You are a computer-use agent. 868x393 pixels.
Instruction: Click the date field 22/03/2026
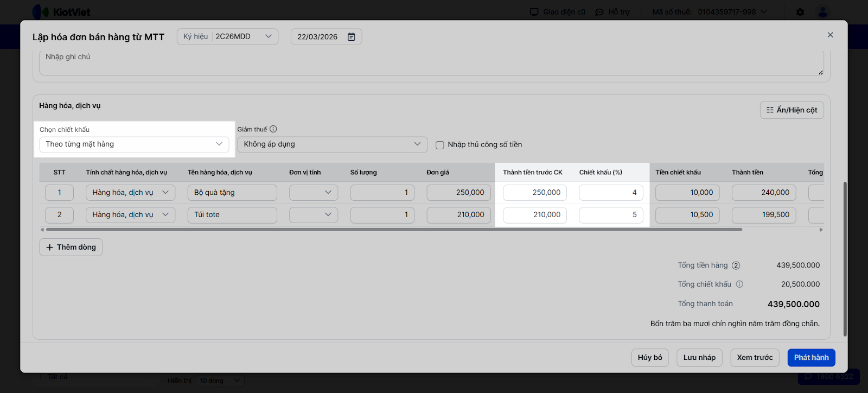[x=327, y=37]
